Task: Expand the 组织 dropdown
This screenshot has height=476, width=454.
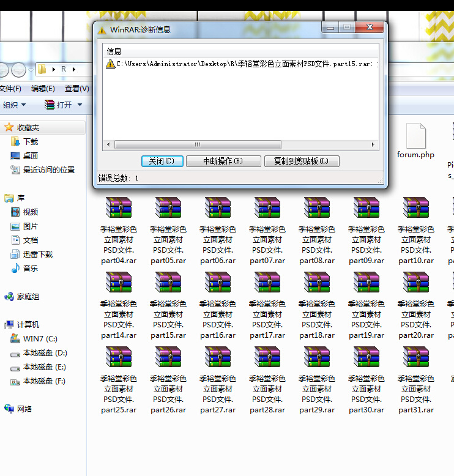Action: (14, 105)
